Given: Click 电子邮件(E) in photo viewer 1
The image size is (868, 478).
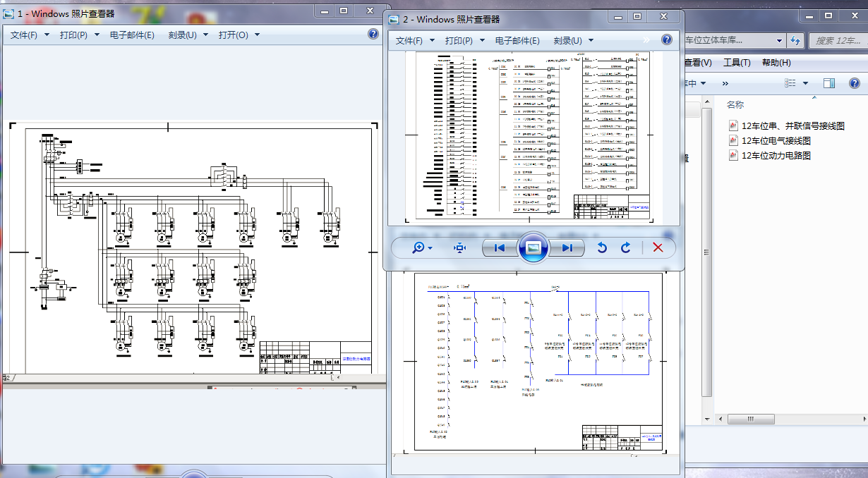Looking at the screenshot, I should [x=132, y=35].
